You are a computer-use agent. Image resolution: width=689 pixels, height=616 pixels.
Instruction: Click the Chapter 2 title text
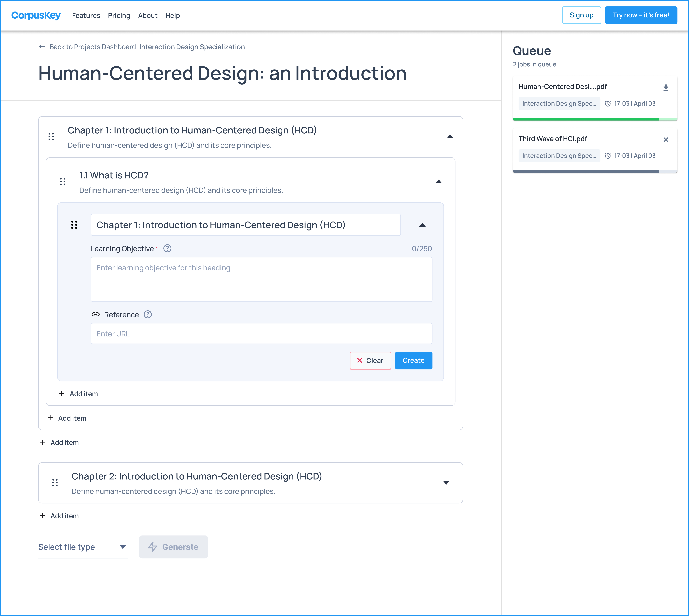point(197,477)
